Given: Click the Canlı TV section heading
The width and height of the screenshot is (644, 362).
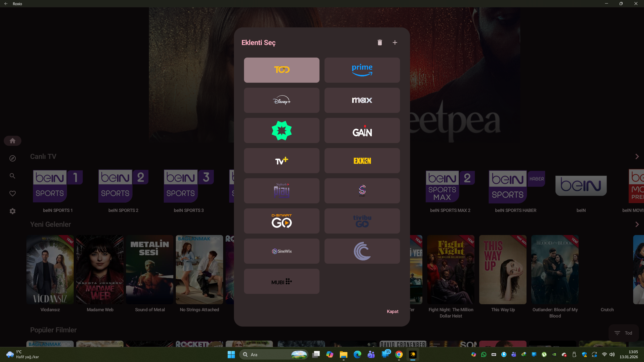Looking at the screenshot, I should [43, 156].
